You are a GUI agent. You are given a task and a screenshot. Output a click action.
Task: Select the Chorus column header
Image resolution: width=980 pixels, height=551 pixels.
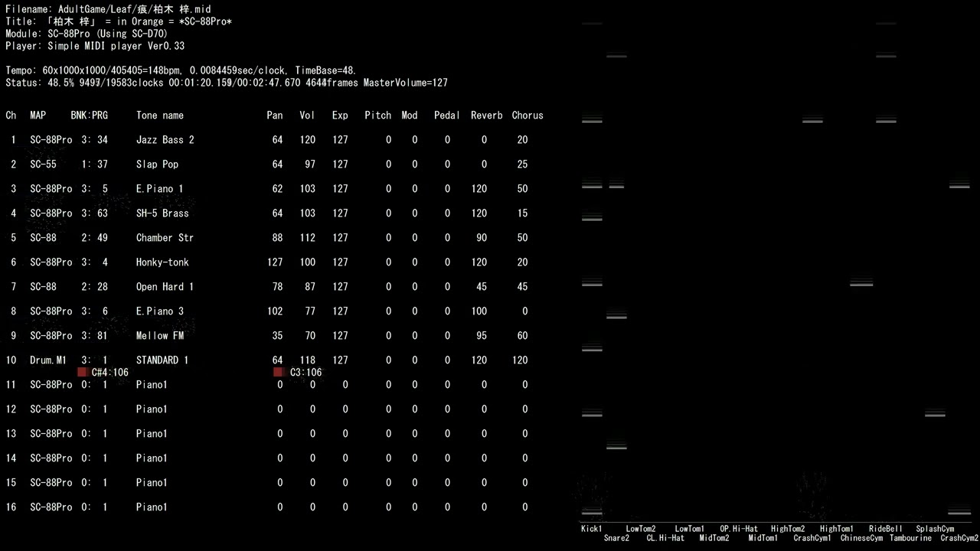tap(528, 116)
